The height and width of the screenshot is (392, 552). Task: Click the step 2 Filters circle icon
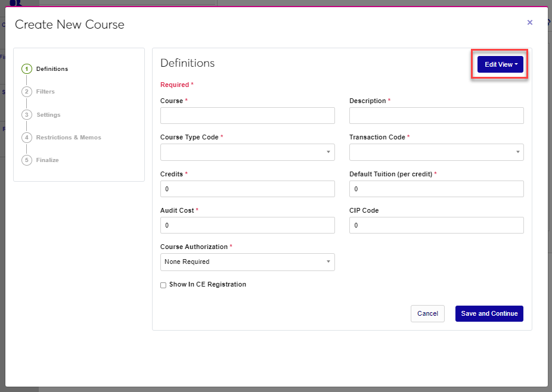click(x=26, y=92)
